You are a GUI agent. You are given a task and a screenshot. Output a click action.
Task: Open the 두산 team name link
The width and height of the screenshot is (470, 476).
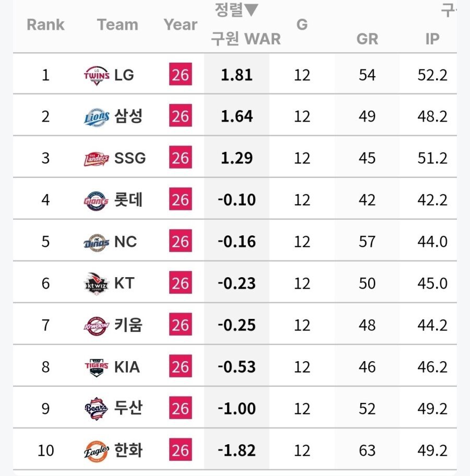pos(128,409)
